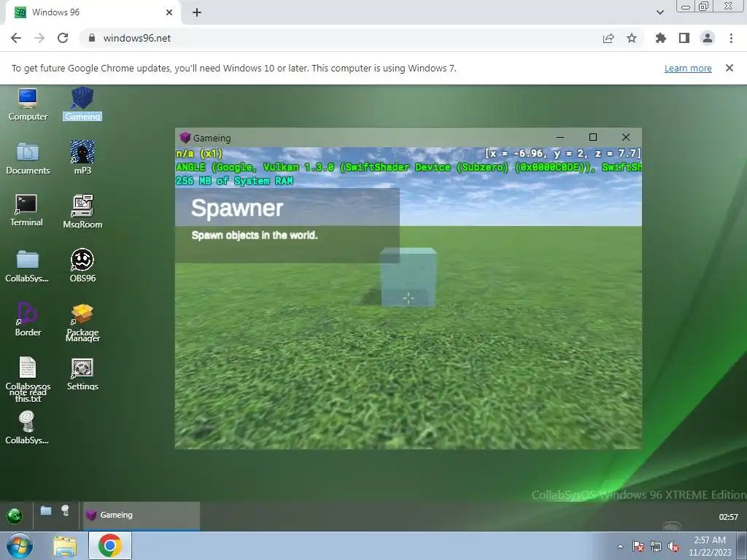Reload the windows96.net page

63,38
